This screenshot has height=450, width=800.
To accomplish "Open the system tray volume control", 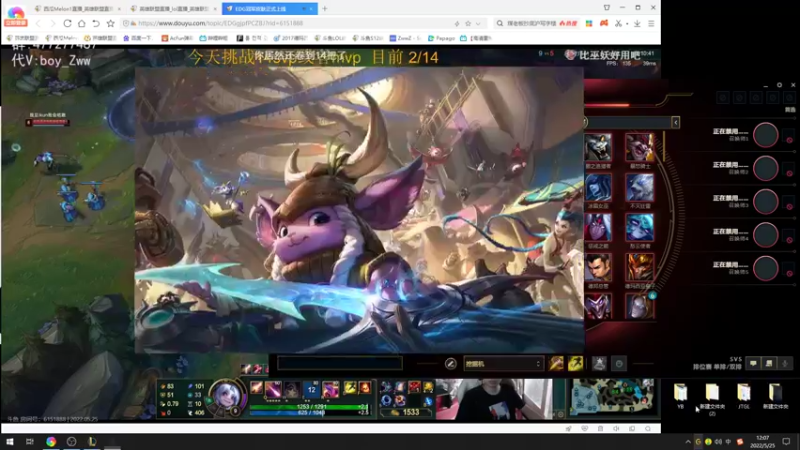I will pos(718,442).
